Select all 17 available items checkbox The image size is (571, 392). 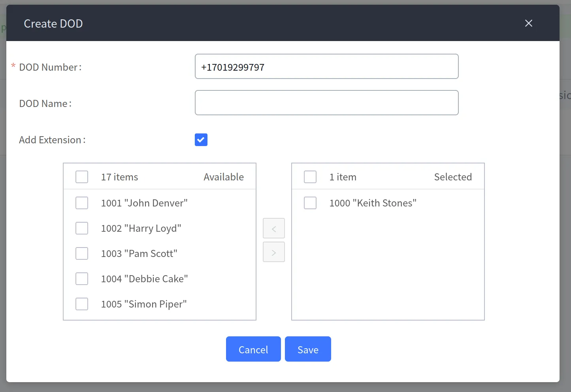pyautogui.click(x=82, y=177)
